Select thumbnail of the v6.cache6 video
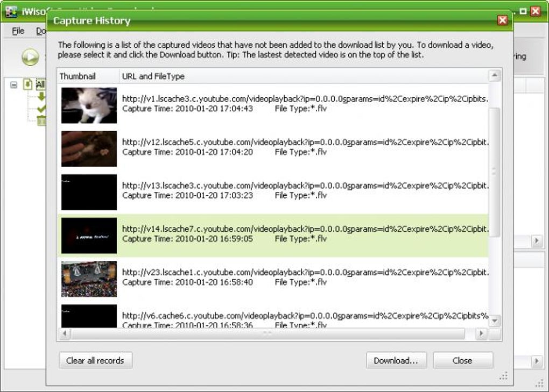Screen dimensions: 549x392 click(89, 316)
